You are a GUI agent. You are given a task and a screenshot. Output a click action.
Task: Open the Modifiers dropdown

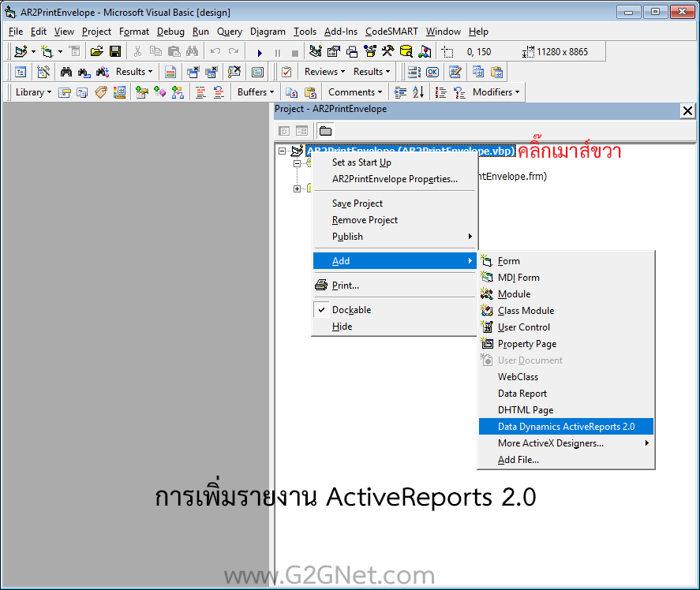point(496,92)
